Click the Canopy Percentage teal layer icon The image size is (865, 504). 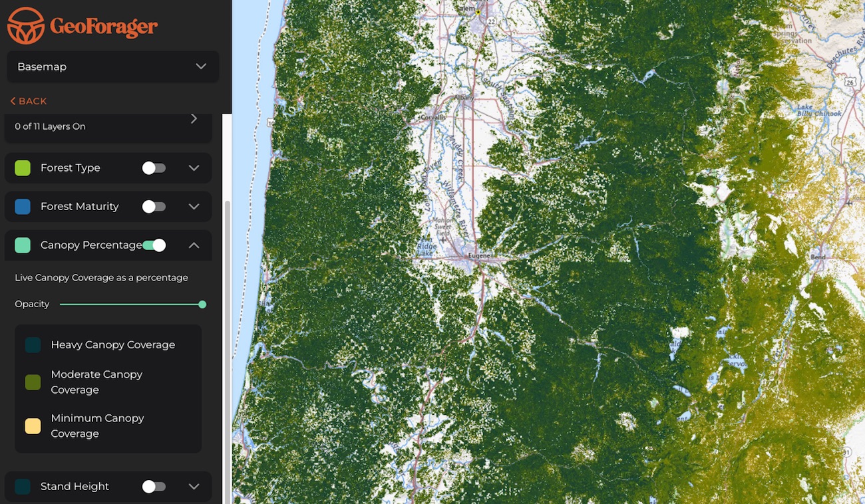23,245
